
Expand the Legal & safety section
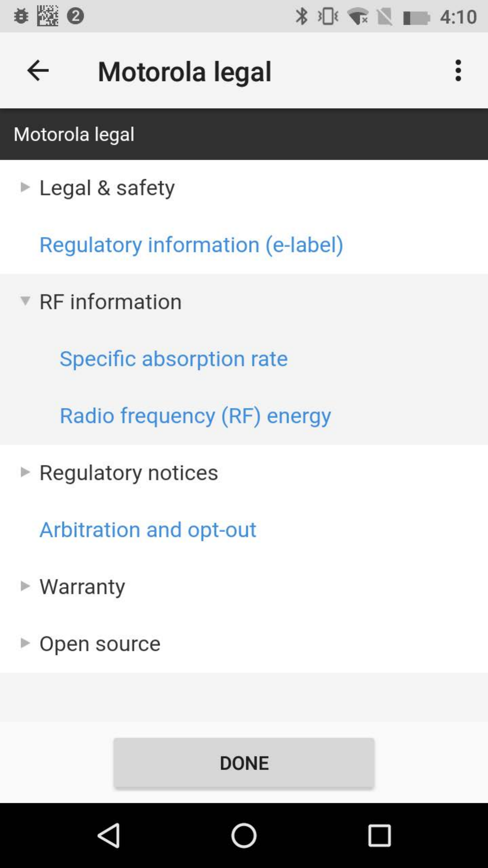pos(244,188)
